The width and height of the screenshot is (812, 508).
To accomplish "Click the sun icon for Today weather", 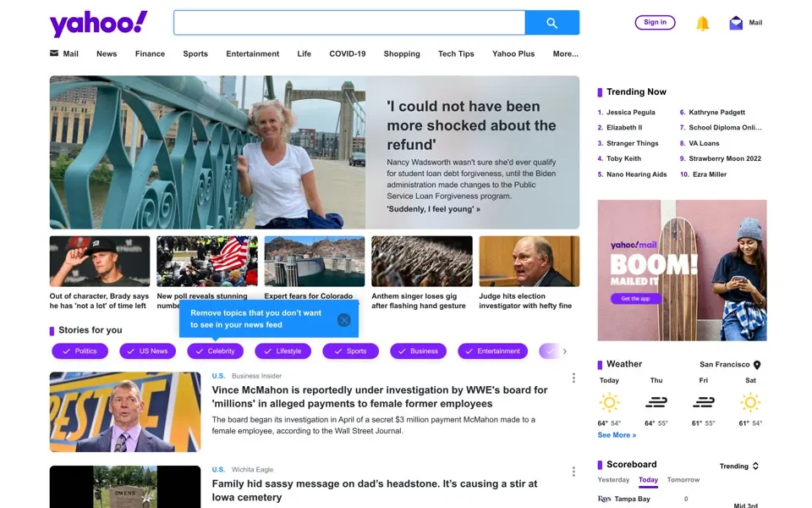I will pyautogui.click(x=609, y=402).
